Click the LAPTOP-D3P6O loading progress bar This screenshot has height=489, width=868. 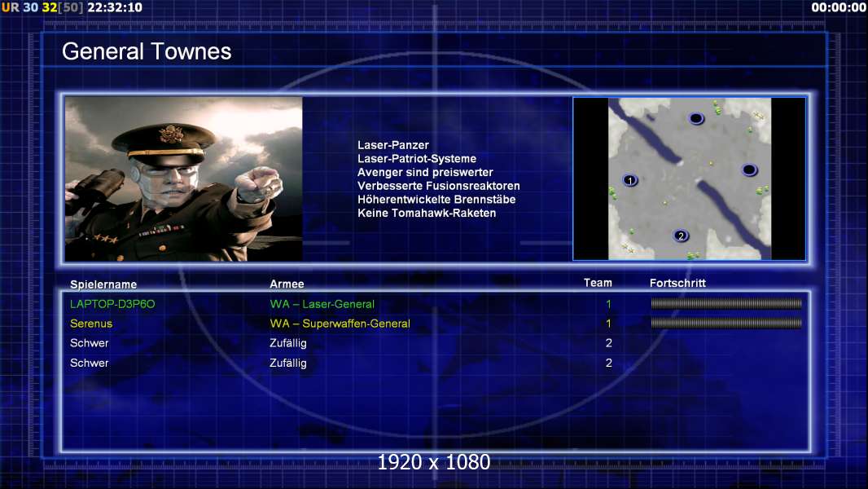(726, 303)
